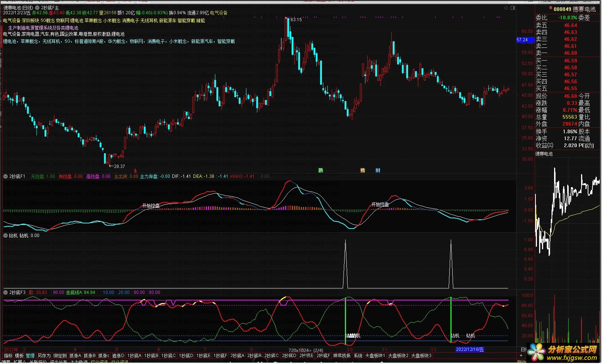Click the 卖一 price 46.60
603x364 pixels.
571,53
